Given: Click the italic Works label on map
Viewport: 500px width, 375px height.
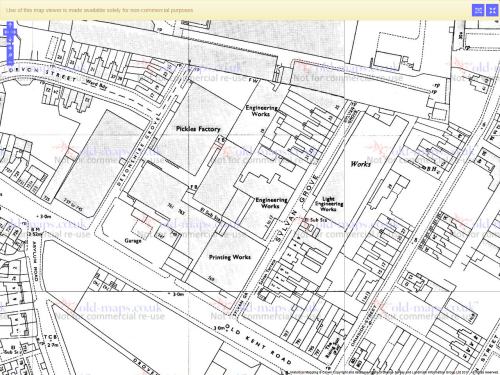Looking at the screenshot, I should coord(361,164).
